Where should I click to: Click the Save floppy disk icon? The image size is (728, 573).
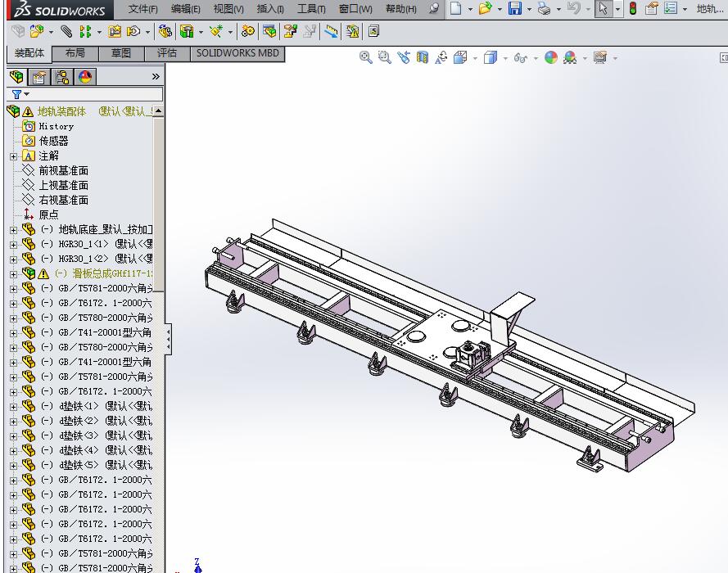click(x=514, y=8)
